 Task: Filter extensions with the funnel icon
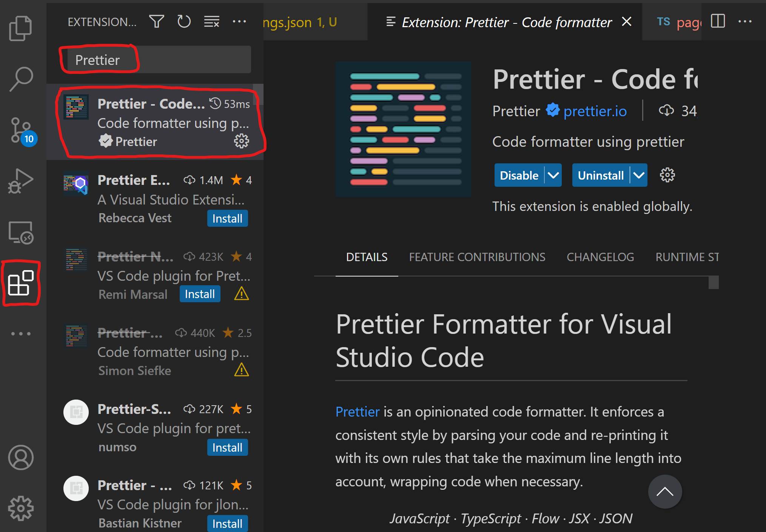156,22
